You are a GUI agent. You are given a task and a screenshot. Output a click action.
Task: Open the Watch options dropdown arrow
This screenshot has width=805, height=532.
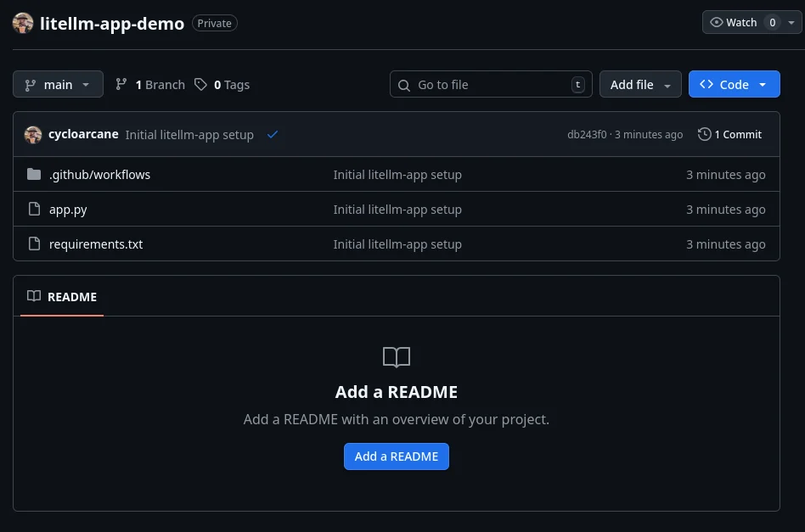coord(791,23)
